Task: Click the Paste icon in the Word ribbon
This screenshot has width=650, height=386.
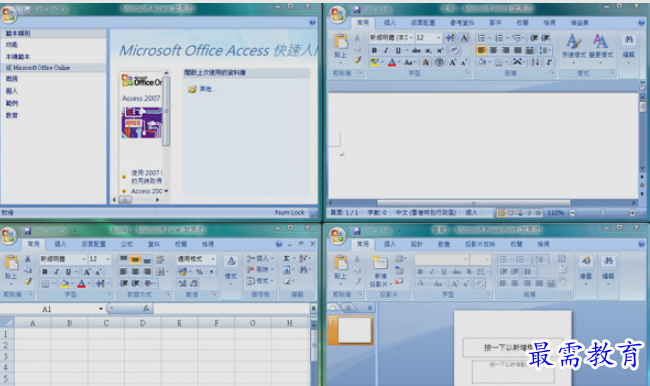Action: [x=341, y=41]
